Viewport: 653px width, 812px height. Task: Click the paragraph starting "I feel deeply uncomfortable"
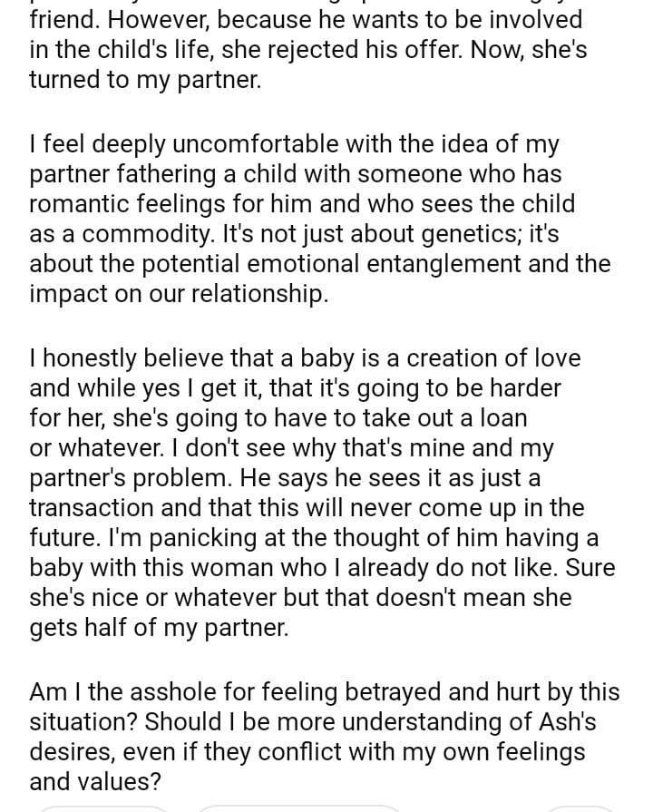tap(317, 219)
